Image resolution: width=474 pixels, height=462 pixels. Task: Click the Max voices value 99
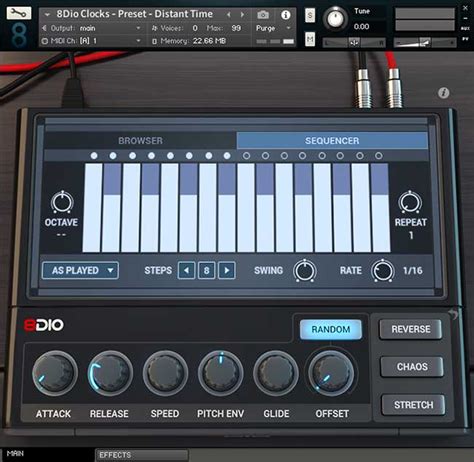tap(236, 28)
